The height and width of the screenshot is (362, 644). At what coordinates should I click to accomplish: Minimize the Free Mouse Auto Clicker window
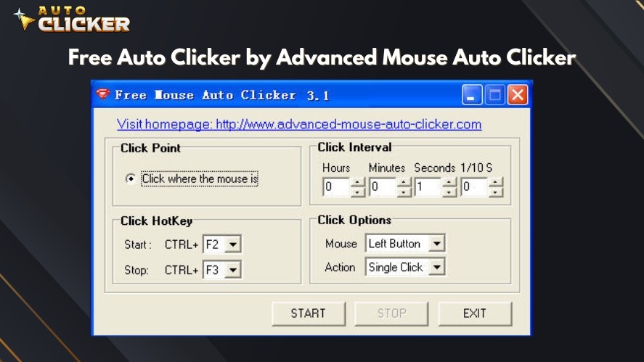click(x=471, y=95)
